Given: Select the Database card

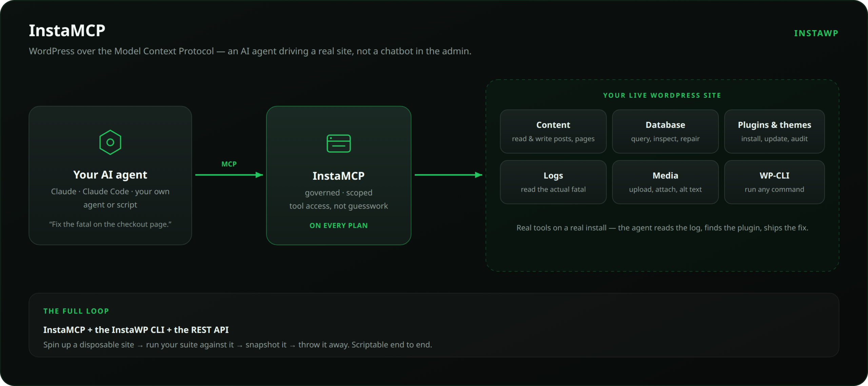Looking at the screenshot, I should [x=665, y=131].
